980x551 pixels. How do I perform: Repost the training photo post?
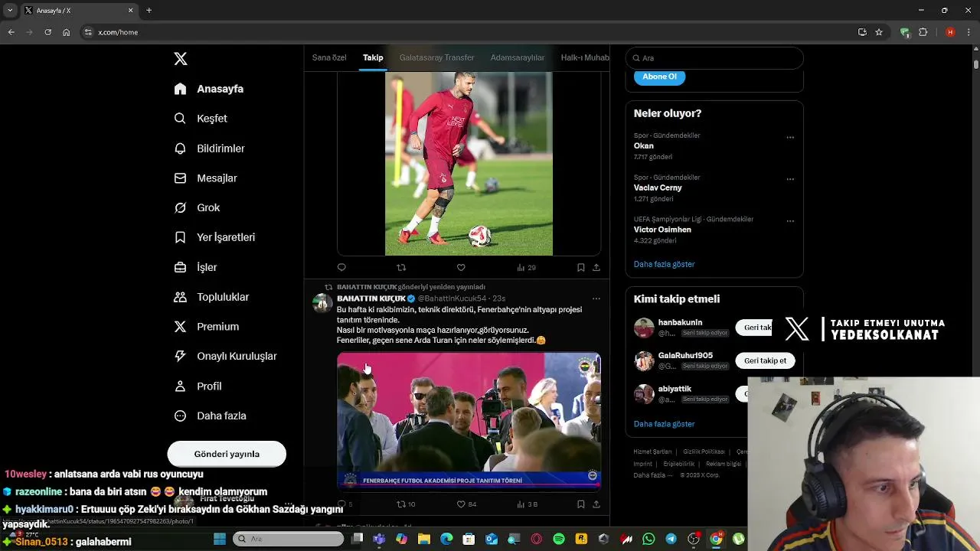pyautogui.click(x=401, y=267)
